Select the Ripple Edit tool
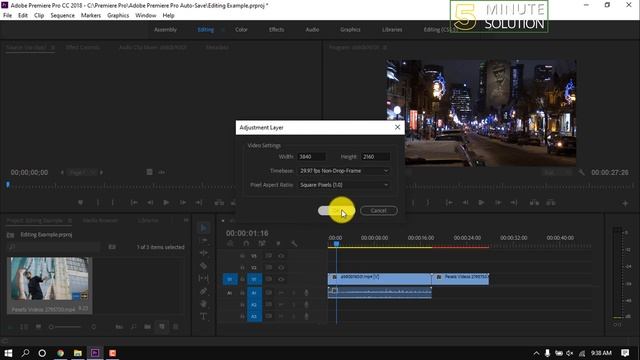Screen dimensions: 640x360 click(204, 253)
